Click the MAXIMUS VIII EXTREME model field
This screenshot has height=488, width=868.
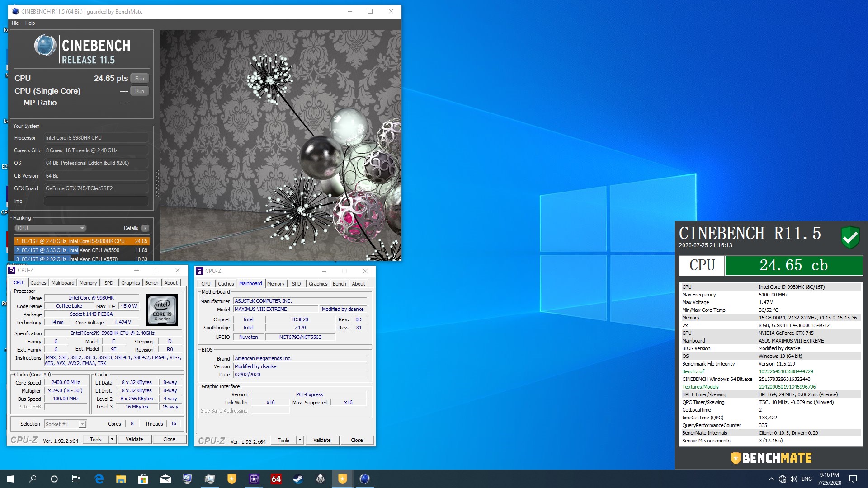click(276, 310)
